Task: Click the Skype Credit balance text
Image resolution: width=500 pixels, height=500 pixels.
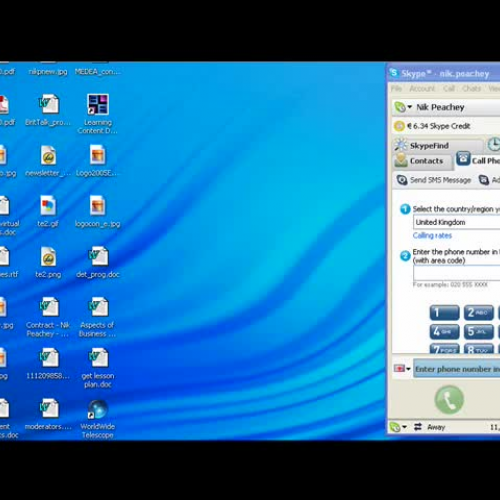Action: 438,126
